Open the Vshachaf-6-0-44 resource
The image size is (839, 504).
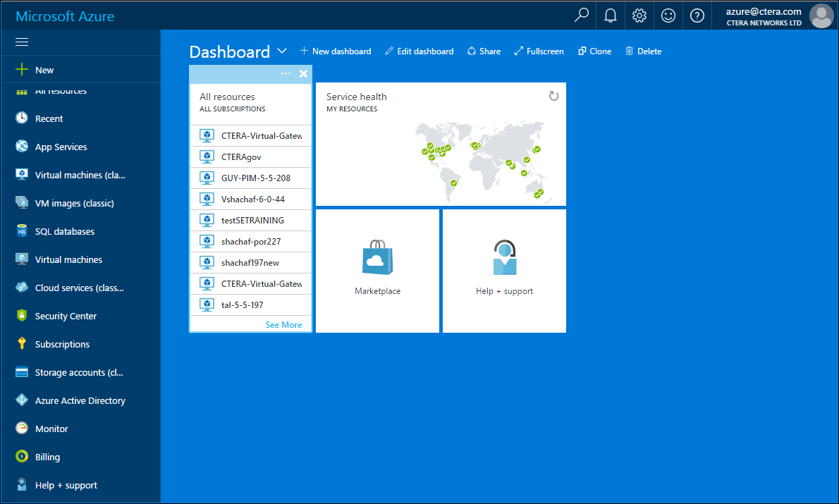coord(250,199)
